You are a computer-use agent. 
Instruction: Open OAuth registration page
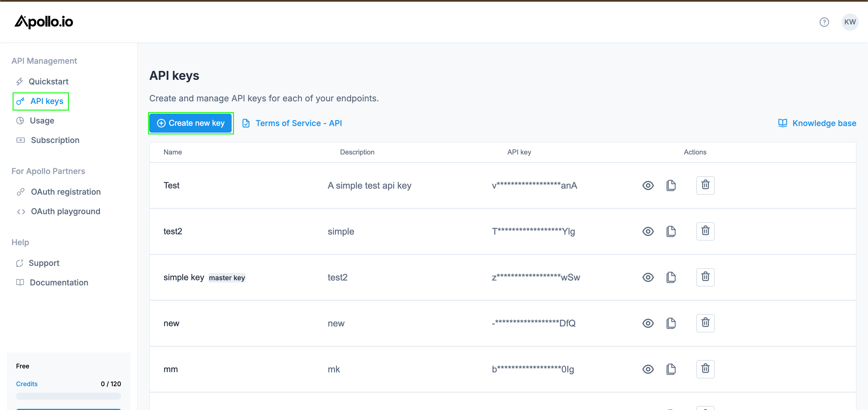(x=66, y=192)
